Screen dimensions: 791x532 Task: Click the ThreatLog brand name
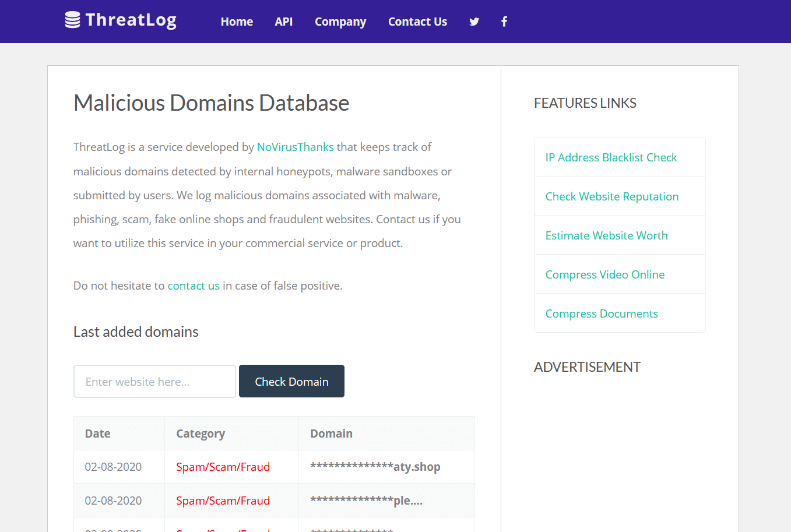[131, 20]
